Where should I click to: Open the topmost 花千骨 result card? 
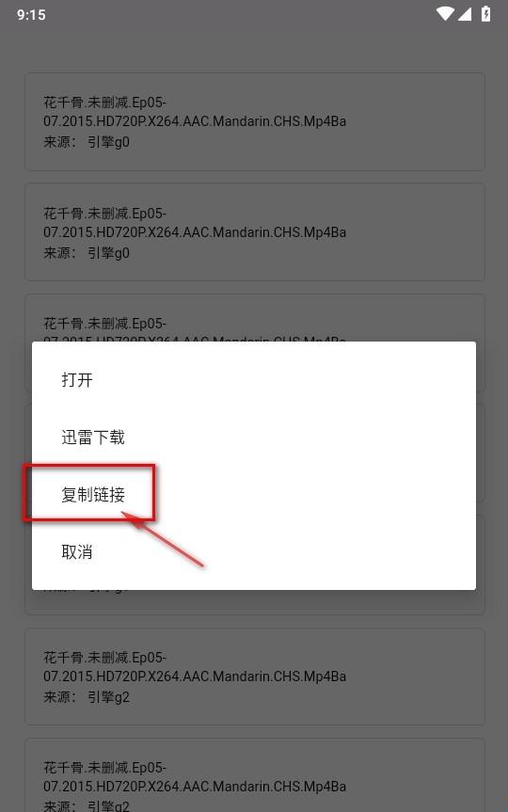coord(255,121)
